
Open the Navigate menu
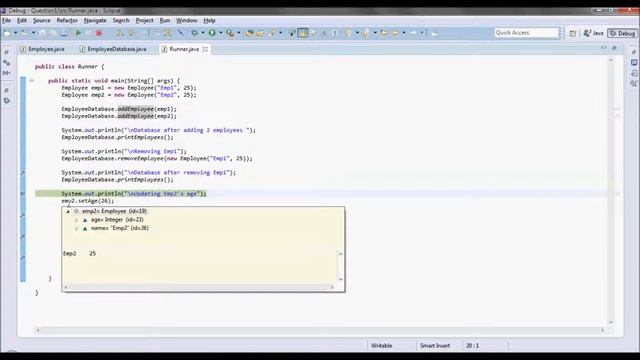point(95,20)
